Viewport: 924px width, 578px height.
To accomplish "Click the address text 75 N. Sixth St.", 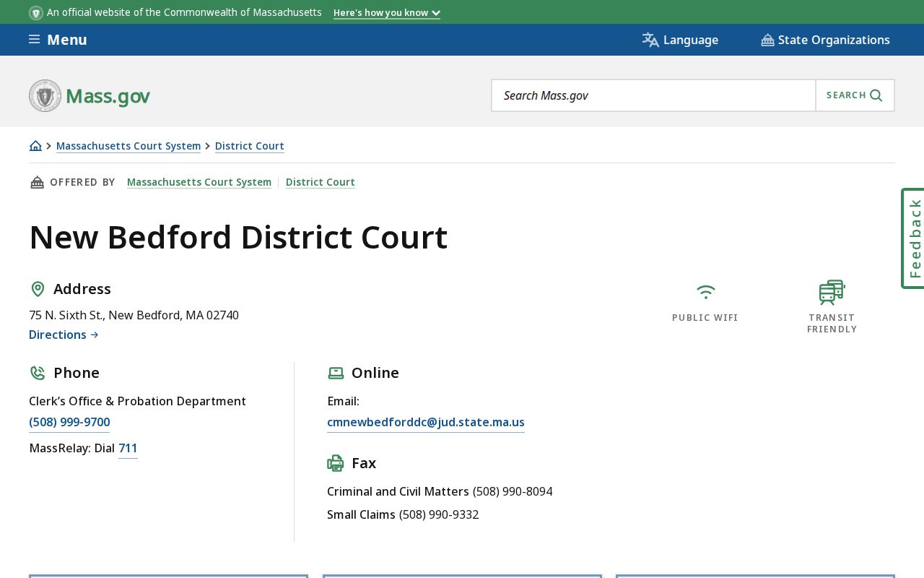I will coord(134,315).
